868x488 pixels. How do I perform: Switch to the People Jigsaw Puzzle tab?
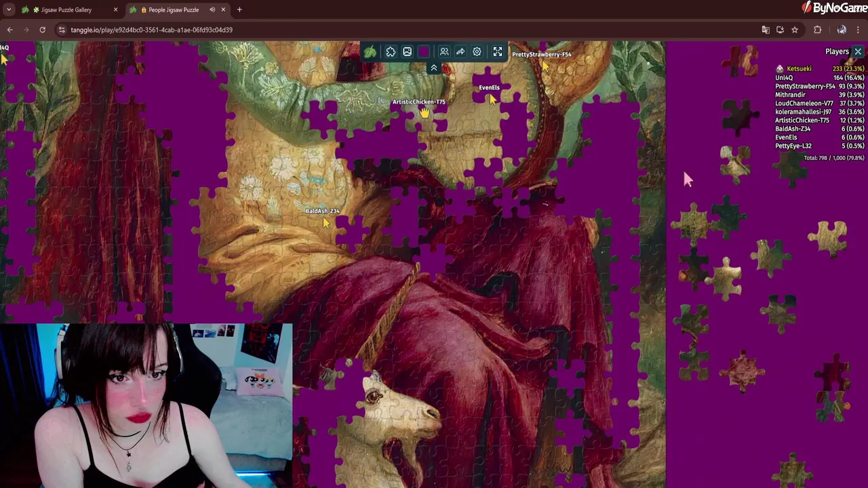click(x=174, y=9)
